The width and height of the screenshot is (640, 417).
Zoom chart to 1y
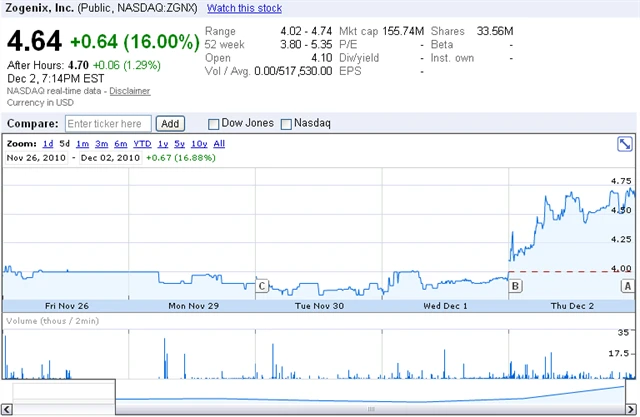[163, 144]
